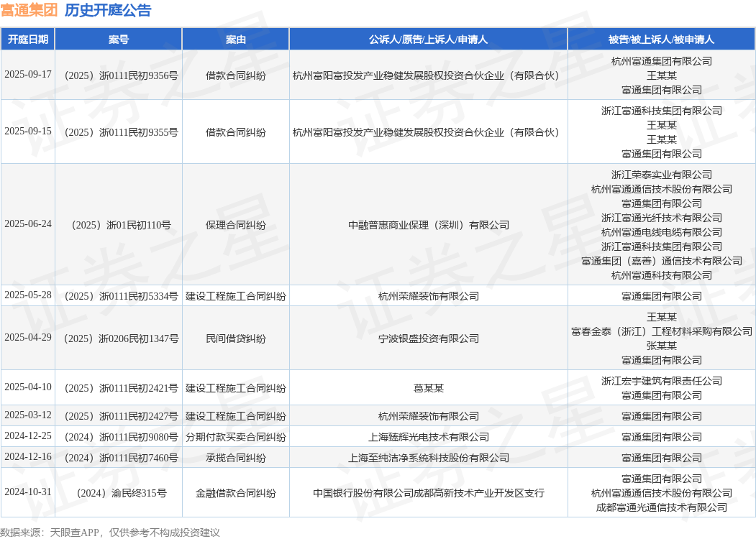Select the 公诉人/原告/上诉人/申请人 column header

click(429, 40)
